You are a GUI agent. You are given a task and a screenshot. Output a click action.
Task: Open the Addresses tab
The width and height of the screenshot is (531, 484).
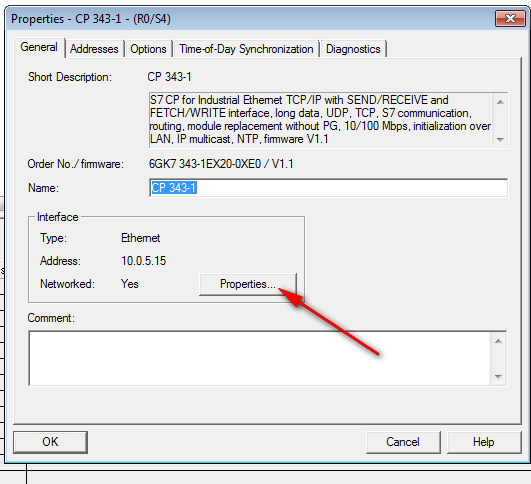click(94, 49)
